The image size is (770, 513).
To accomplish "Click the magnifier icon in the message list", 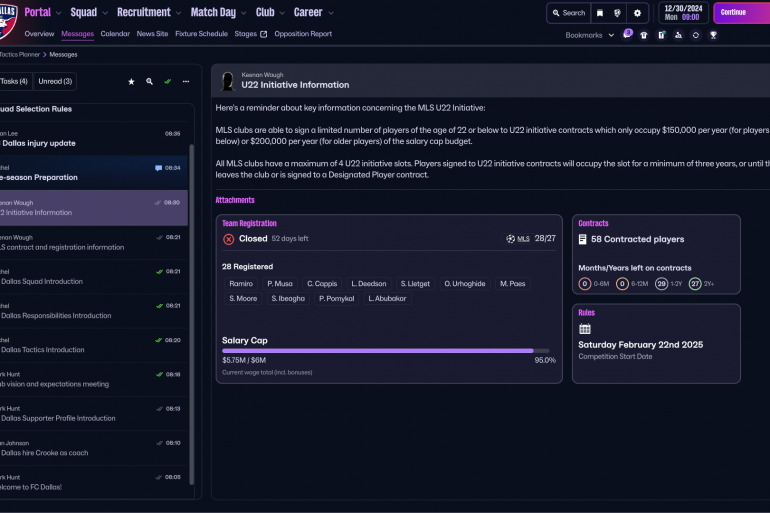I will click(149, 81).
